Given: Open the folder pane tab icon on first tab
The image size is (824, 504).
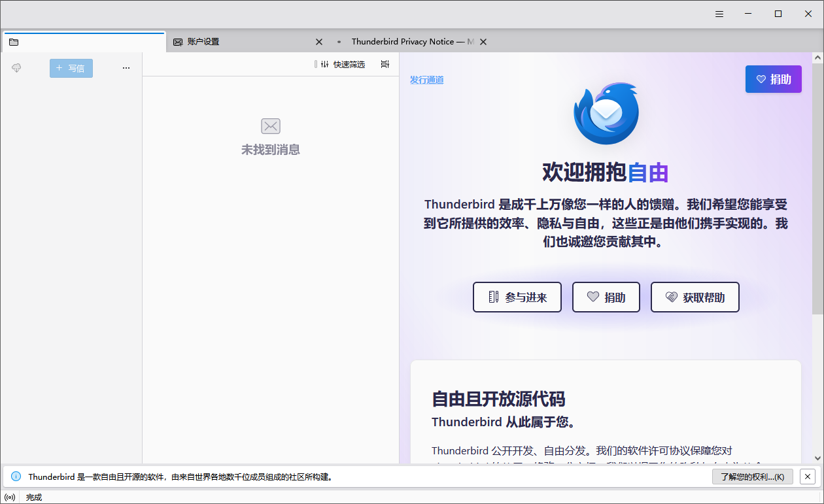Looking at the screenshot, I should tap(14, 41).
